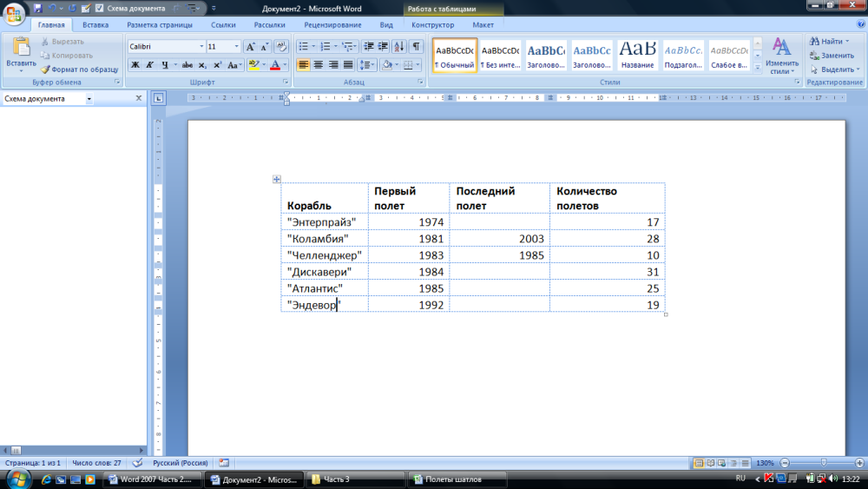Open the Office button menu
Image resolution: width=868 pixels, height=489 pixels.
tap(13, 13)
